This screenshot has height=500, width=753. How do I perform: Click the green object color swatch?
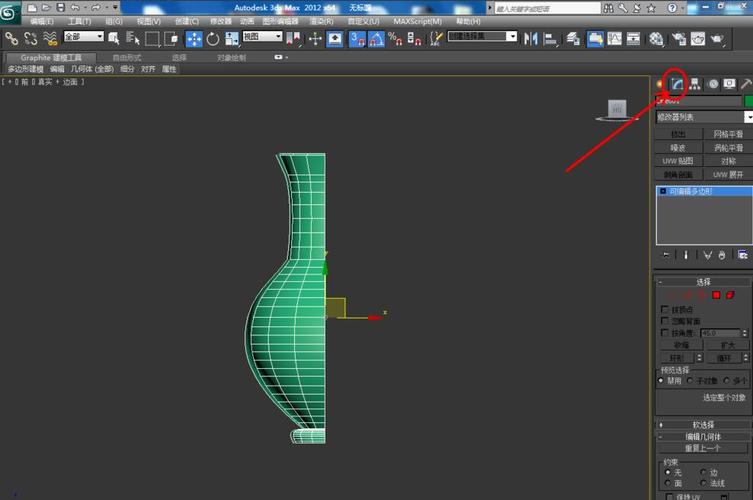[x=747, y=101]
